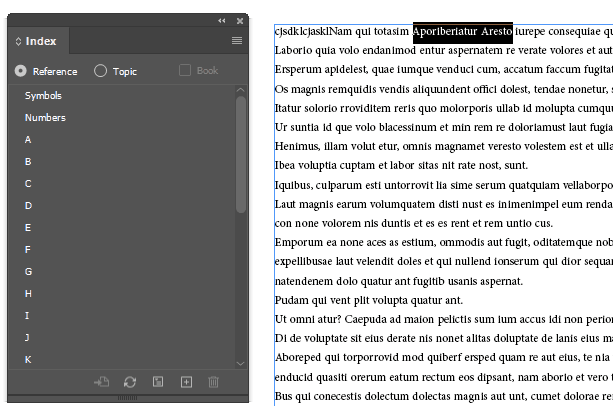Select the Topic radio button
The image size is (613, 406).
(x=100, y=71)
